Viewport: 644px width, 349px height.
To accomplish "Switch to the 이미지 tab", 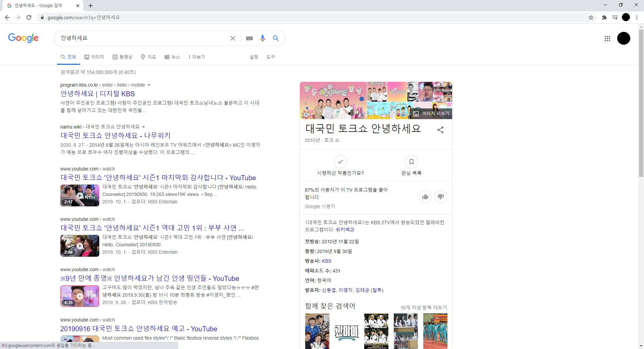I will 94,57.
